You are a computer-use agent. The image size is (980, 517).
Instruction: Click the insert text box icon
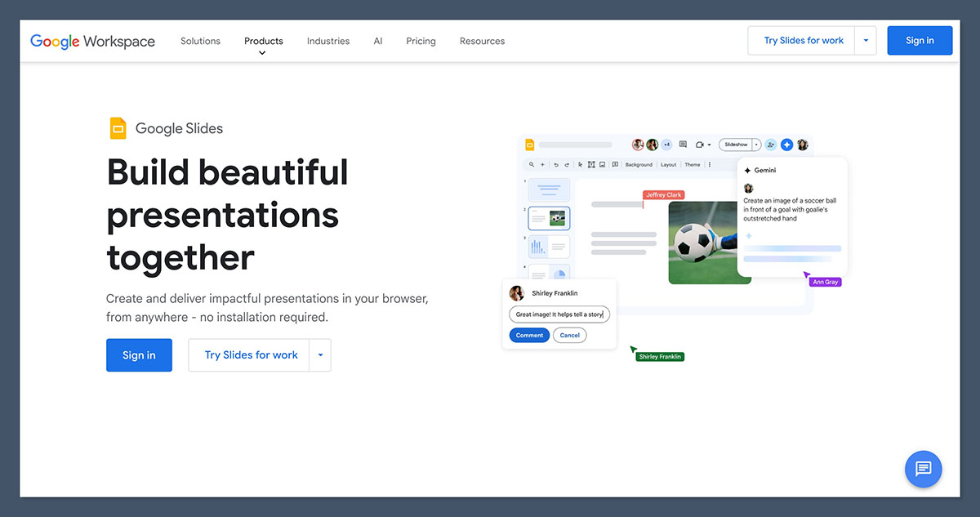592,165
